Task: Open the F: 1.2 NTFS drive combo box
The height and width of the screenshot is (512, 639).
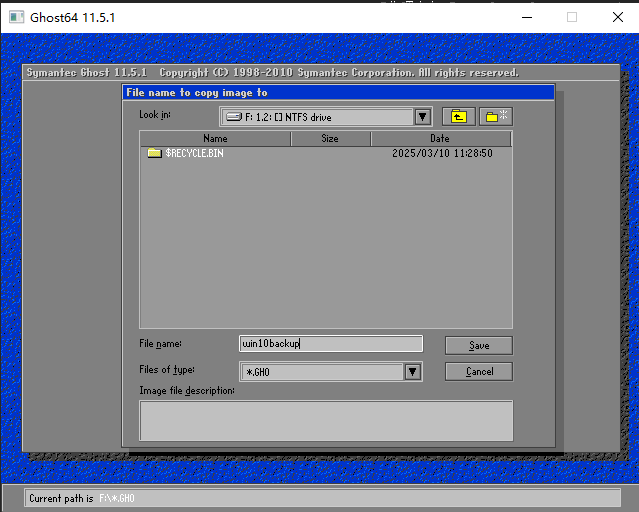Action: coord(326,117)
